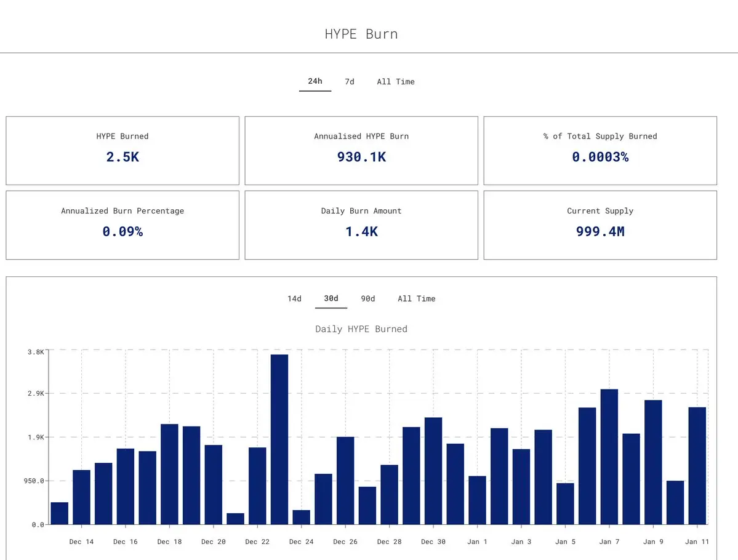Click the Daily Burn Amount card
This screenshot has height=560, width=738.
(361, 225)
